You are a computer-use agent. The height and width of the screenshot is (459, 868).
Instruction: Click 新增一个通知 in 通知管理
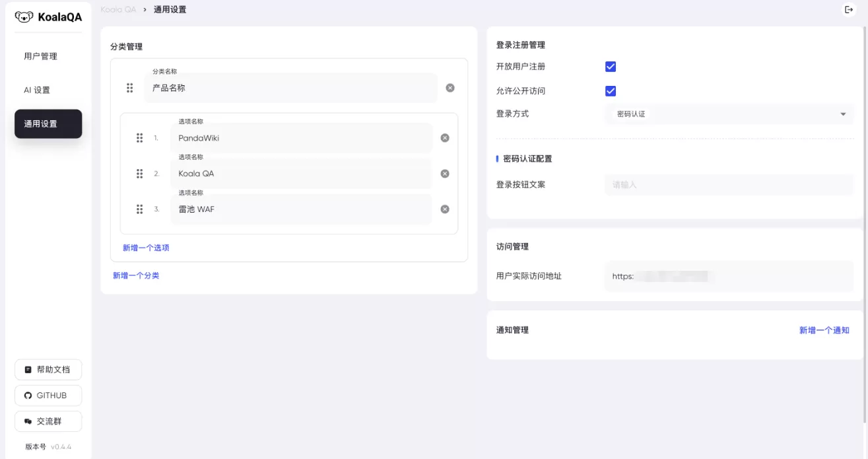pyautogui.click(x=824, y=329)
